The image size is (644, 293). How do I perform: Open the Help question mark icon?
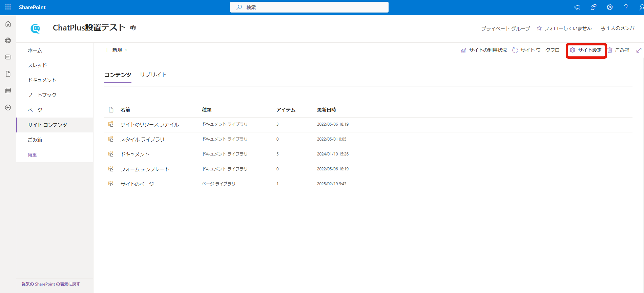click(x=626, y=7)
